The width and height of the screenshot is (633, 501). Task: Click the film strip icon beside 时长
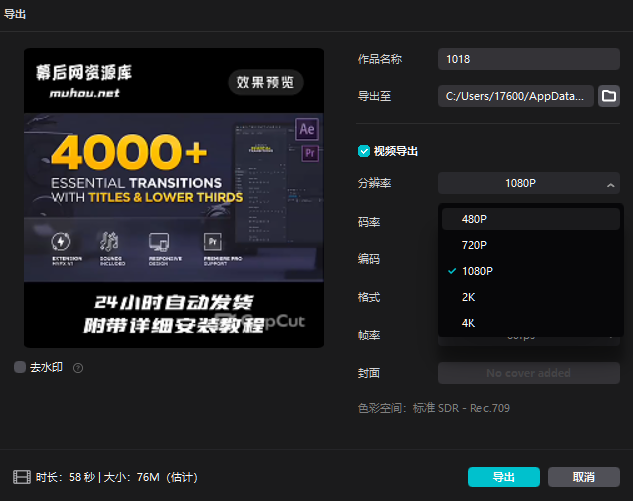coord(21,478)
